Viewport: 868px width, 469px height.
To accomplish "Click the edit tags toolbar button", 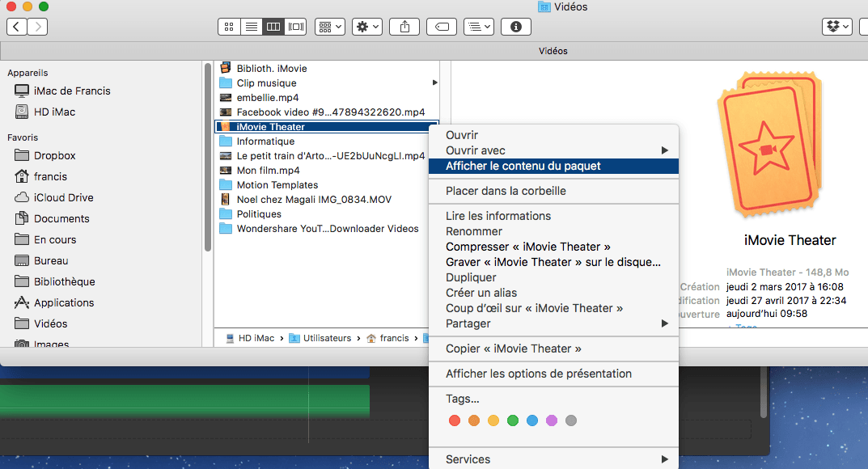I will pyautogui.click(x=442, y=27).
